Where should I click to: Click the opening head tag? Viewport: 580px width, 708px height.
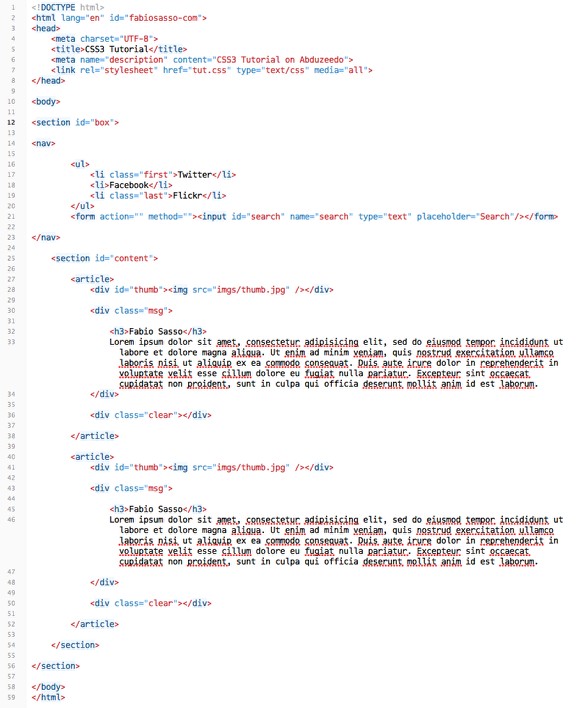click(46, 28)
